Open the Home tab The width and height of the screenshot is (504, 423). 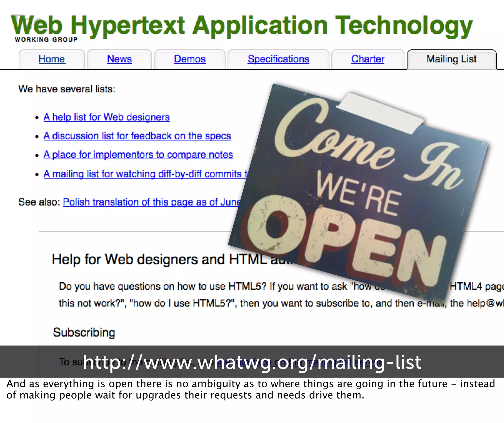click(52, 59)
